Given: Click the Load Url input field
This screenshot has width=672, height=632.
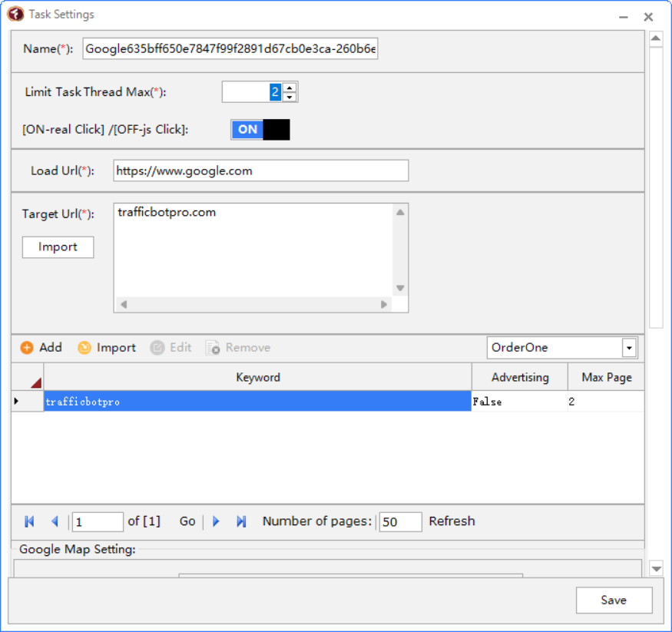Looking at the screenshot, I should tap(260, 170).
